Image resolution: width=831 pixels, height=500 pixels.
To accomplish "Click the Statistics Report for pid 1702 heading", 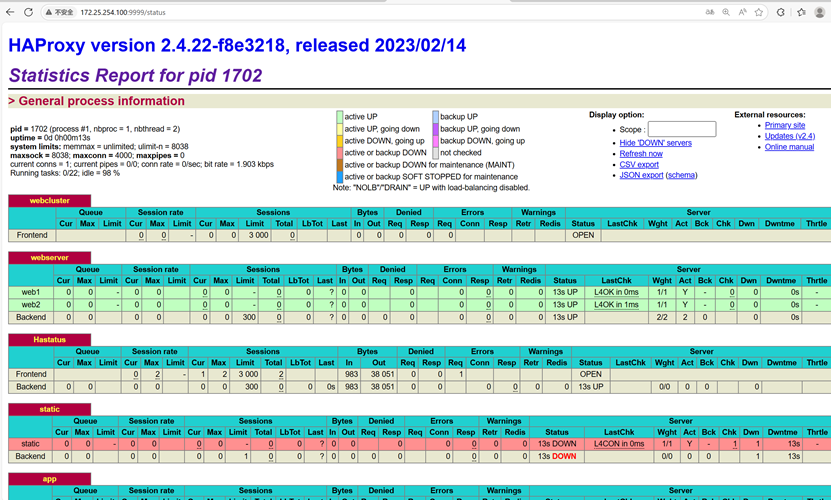I will click(x=136, y=75).
